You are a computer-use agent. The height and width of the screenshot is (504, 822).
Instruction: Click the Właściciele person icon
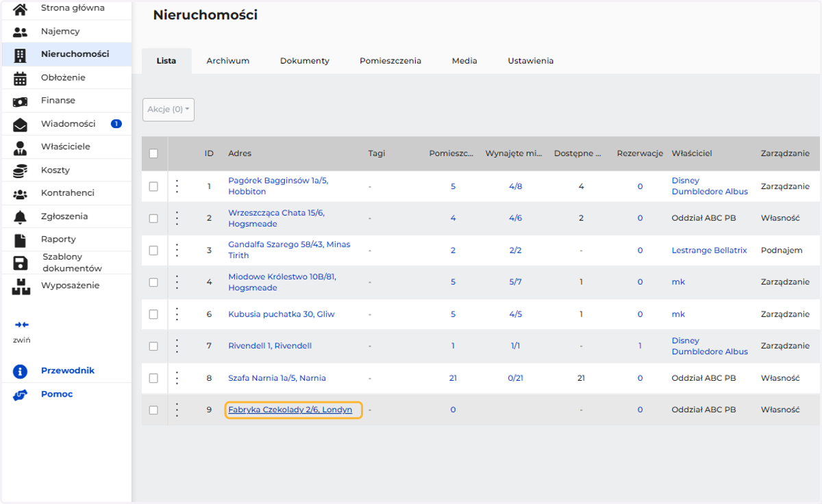point(21,147)
